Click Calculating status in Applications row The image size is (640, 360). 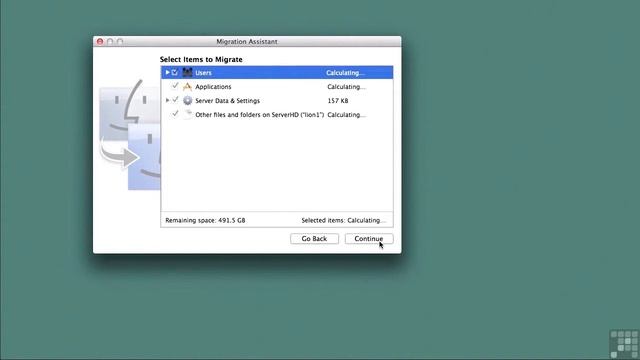[346, 87]
